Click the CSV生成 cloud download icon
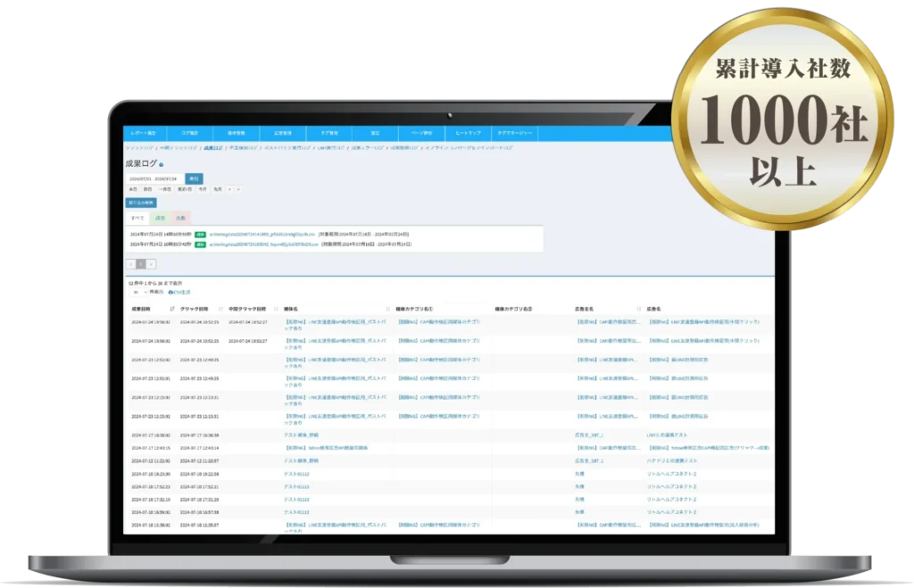Image resolution: width=914 pixels, height=588 pixels. [170, 292]
